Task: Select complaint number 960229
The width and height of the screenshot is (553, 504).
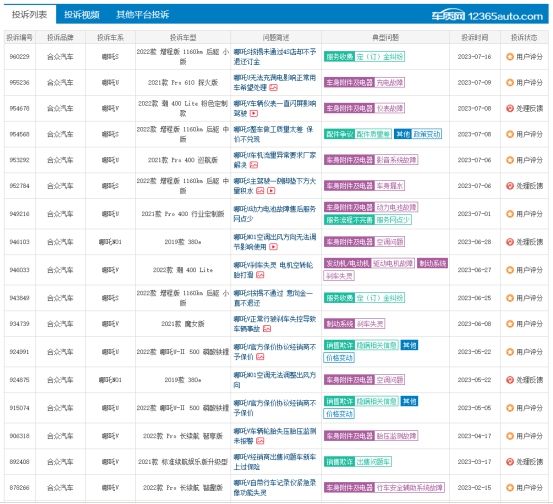Action: (x=19, y=56)
